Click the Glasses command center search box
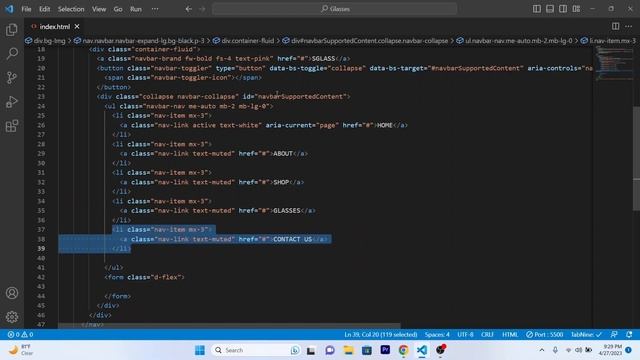The height and width of the screenshot is (360, 640). (335, 9)
